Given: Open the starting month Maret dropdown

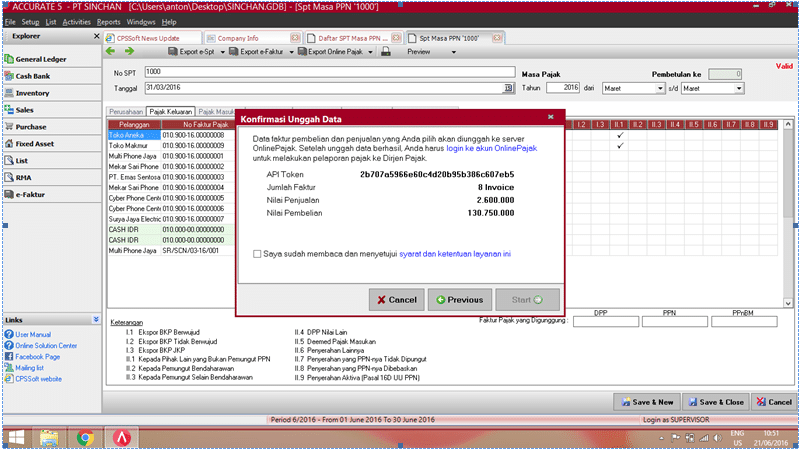Looking at the screenshot, I should 661,88.
